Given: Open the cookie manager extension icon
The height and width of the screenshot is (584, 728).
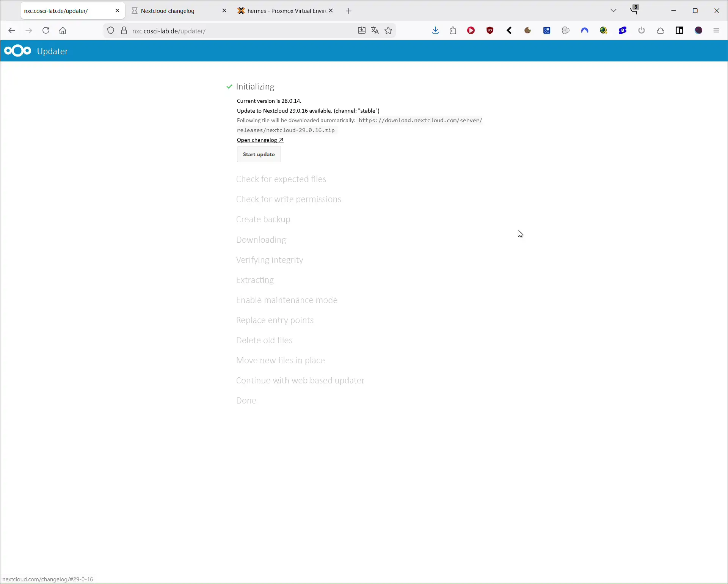Looking at the screenshot, I should [528, 30].
